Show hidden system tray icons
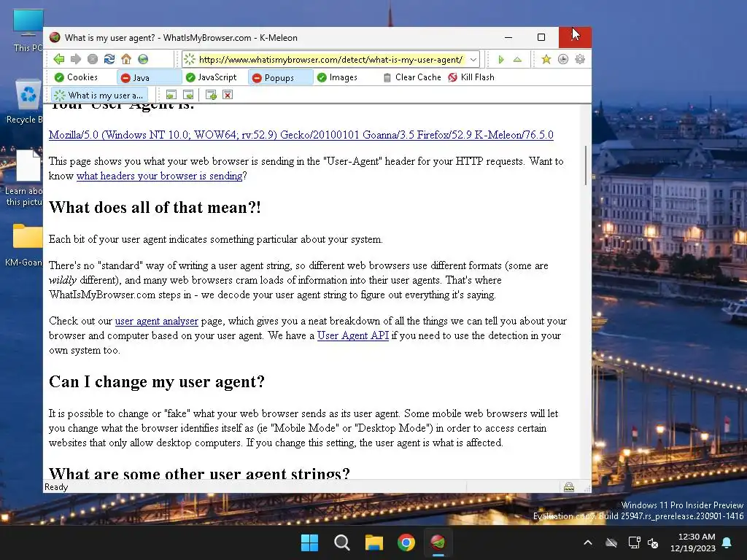This screenshot has width=747, height=560. pyautogui.click(x=588, y=542)
